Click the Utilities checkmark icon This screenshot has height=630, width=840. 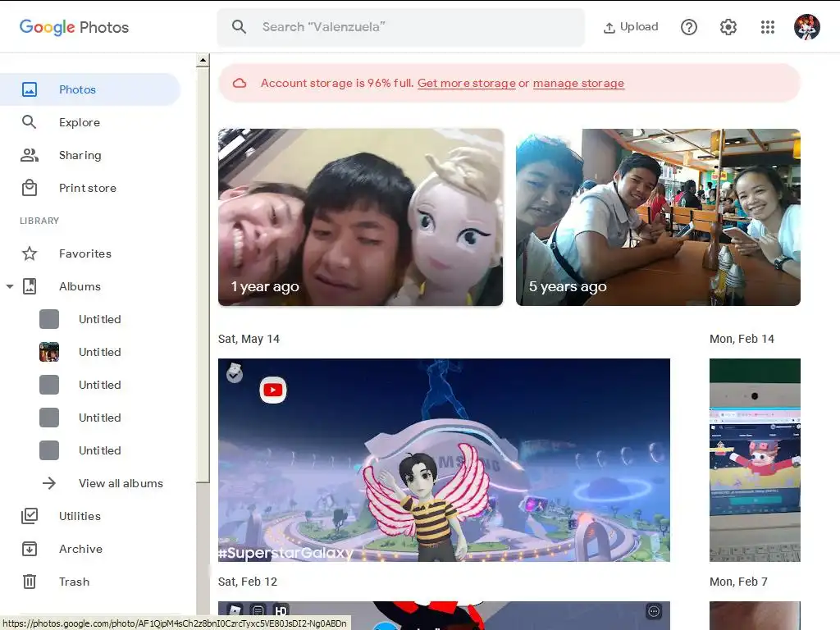pos(30,516)
